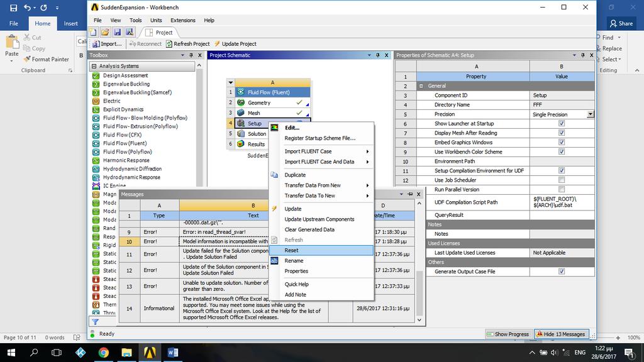Click the Save project disk icon
The width and height of the screenshot is (644, 362).
point(118,32)
